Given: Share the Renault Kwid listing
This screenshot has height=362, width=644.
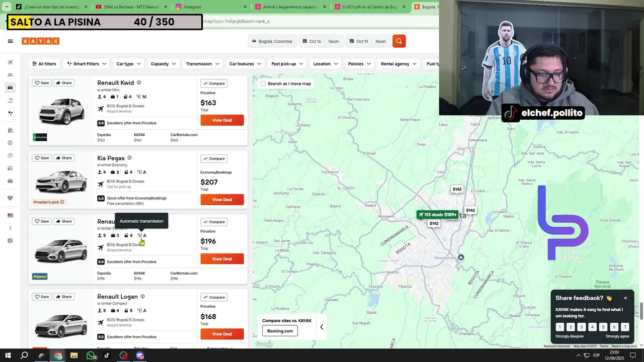Looking at the screenshot, I should [64, 83].
